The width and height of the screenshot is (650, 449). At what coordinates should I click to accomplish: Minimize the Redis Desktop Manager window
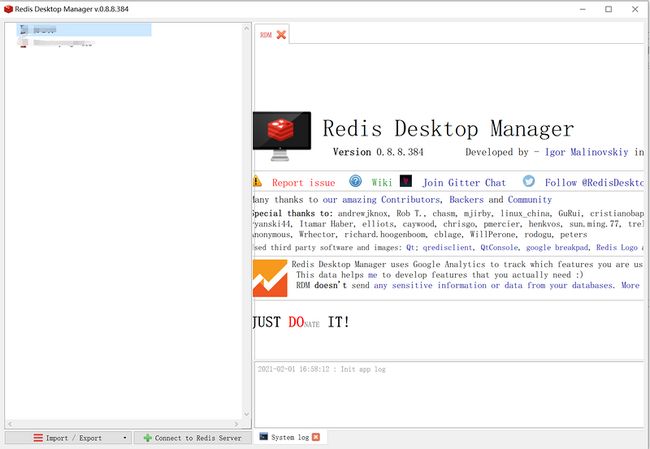pos(582,9)
